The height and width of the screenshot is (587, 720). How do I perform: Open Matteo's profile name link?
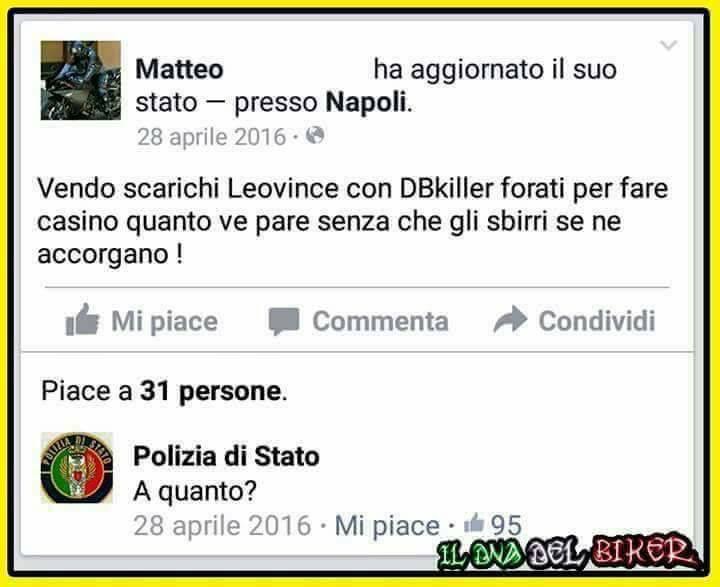180,69
